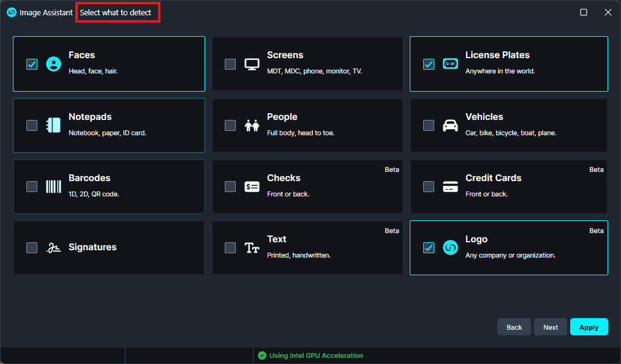Screen dimensions: 621x364
Task: Tick the Checks detection checkbox
Action: coord(230,187)
